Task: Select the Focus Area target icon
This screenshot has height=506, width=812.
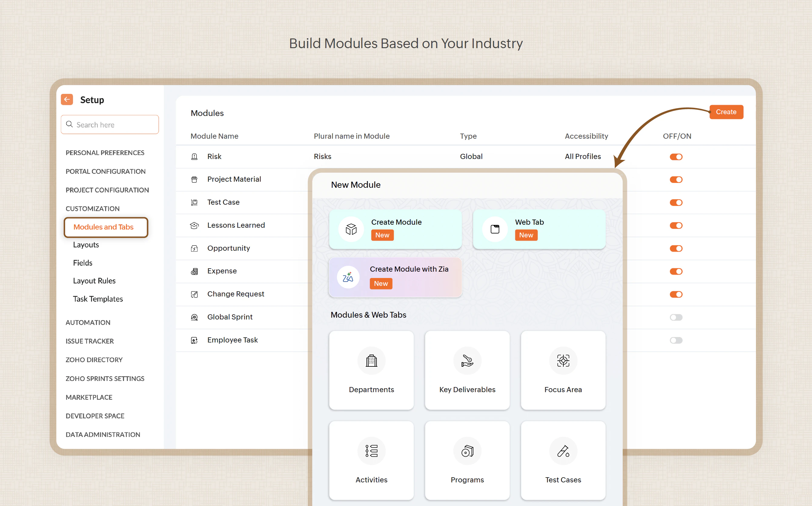Action: pos(563,361)
